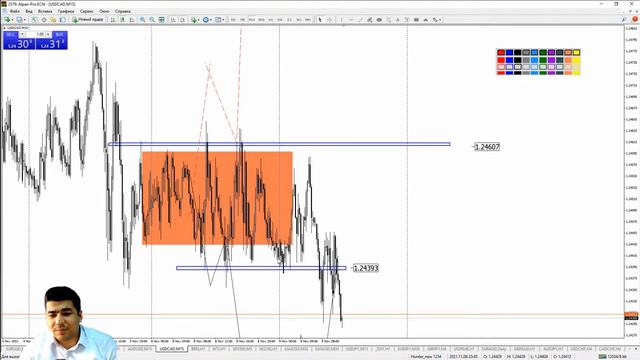Switch to H1 timeframe button
This screenshot has height=360, width=640.
click(x=271, y=20)
